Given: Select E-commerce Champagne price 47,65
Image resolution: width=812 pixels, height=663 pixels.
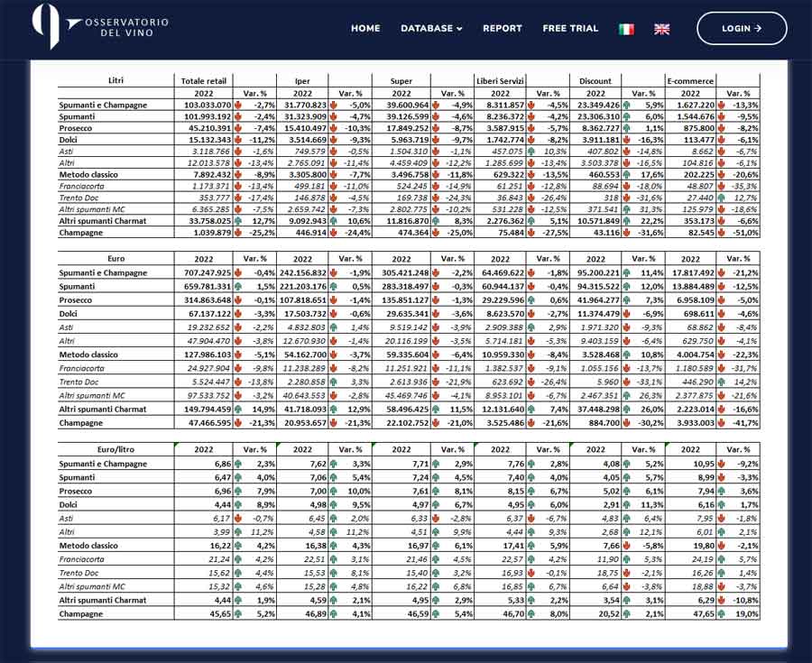Looking at the screenshot, I should pos(705,613).
